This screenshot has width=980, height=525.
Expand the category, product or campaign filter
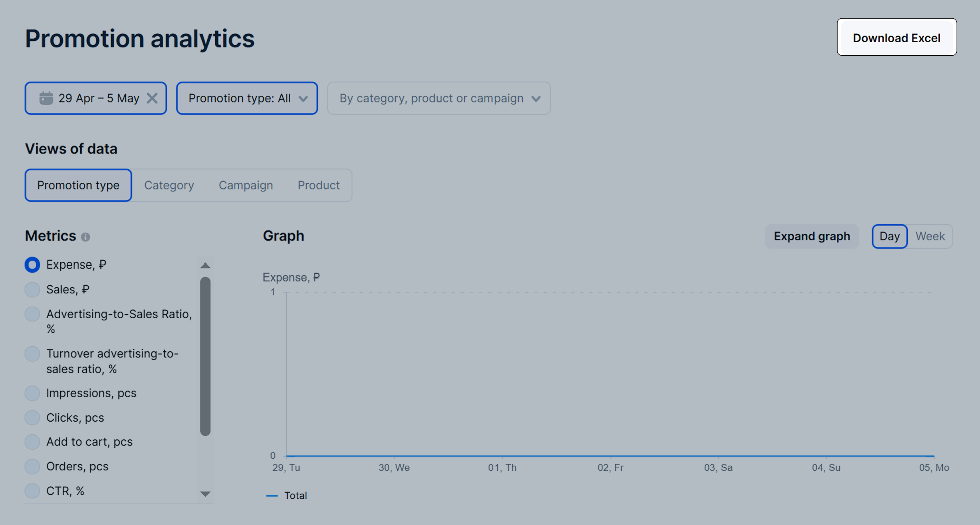439,98
